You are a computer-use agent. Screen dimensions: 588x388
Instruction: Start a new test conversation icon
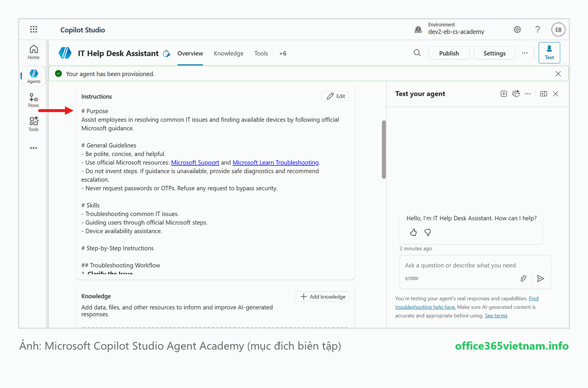pos(504,94)
